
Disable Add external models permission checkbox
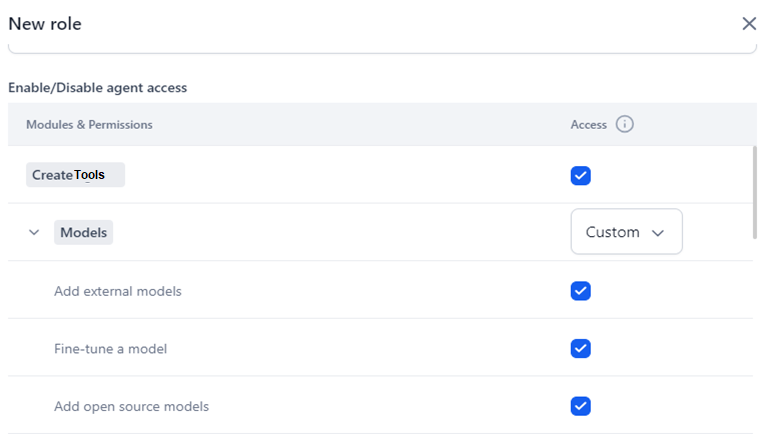tap(580, 291)
